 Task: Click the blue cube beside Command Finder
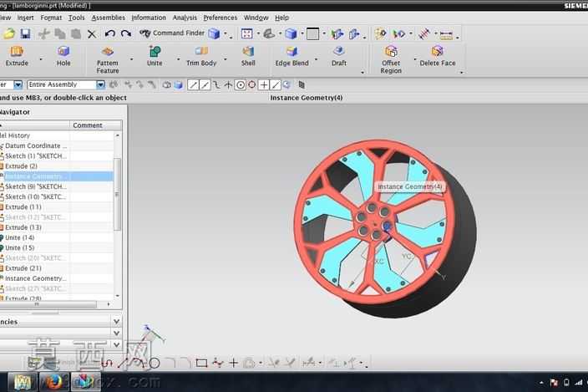(x=214, y=33)
